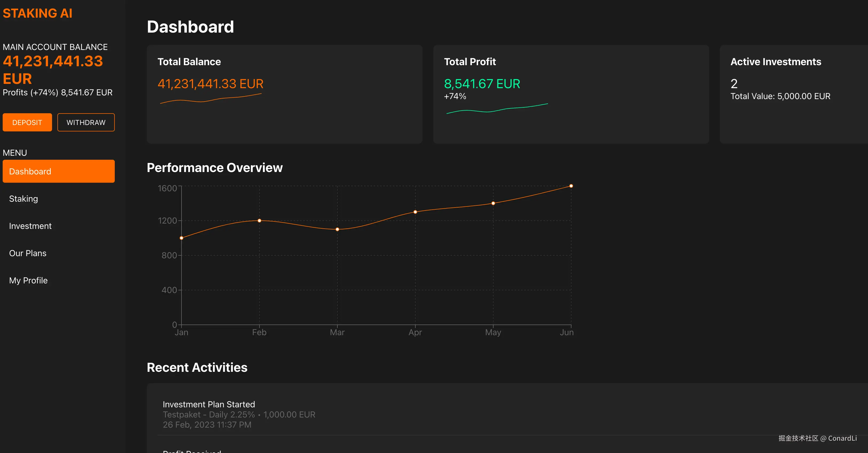
Task: Navigate to My Profile
Action: click(28, 281)
